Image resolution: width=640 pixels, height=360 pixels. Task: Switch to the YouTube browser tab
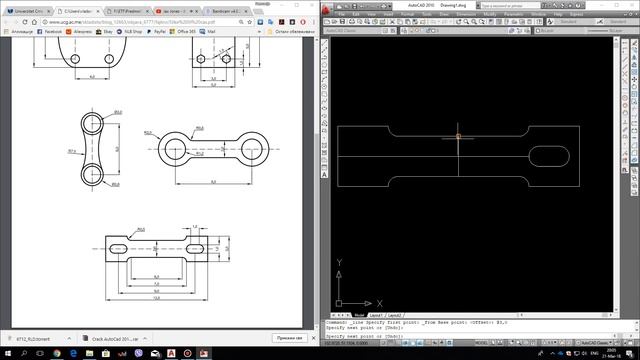pos(177,11)
